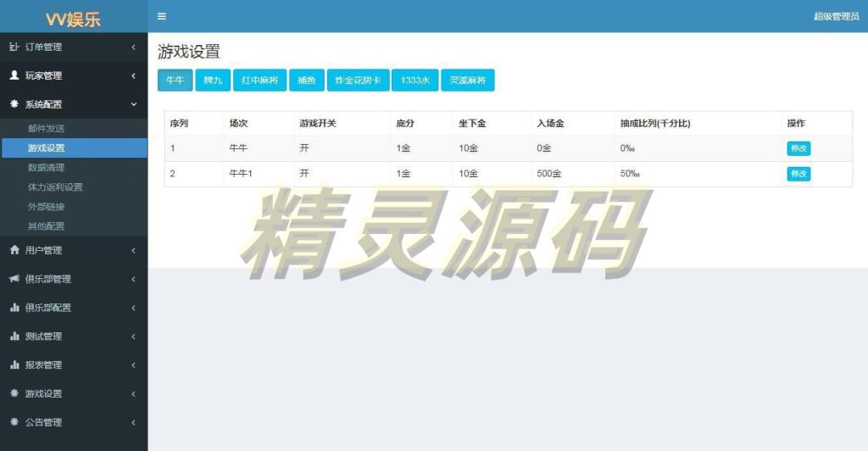Click the 游戏开关 column header
The width and height of the screenshot is (868, 451).
[x=318, y=124]
